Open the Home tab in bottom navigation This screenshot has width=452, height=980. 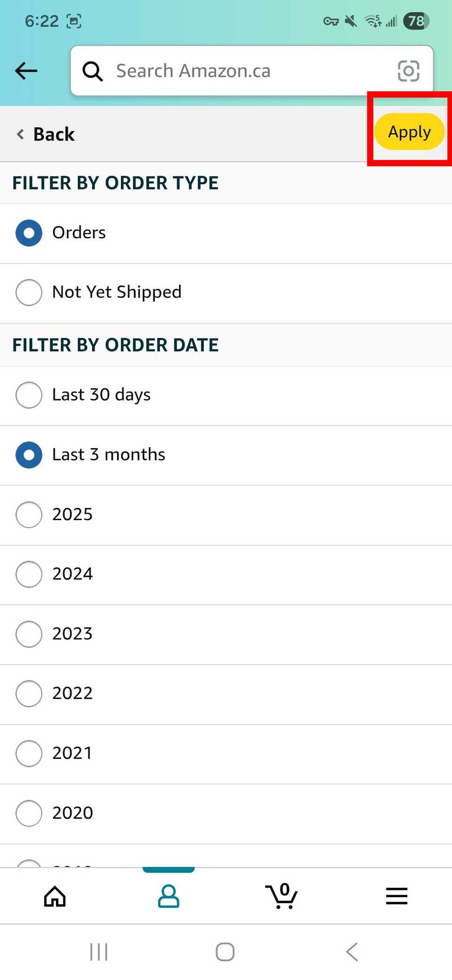click(54, 896)
